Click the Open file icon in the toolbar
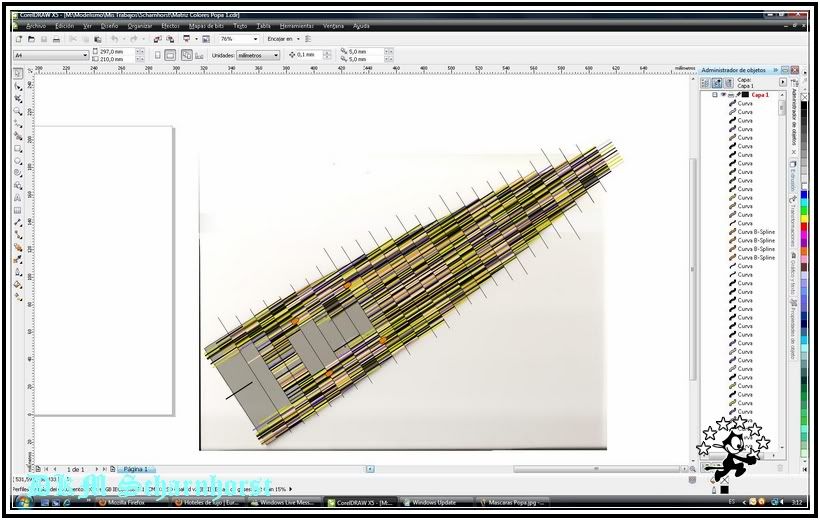This screenshot has width=820, height=520. tap(31, 39)
